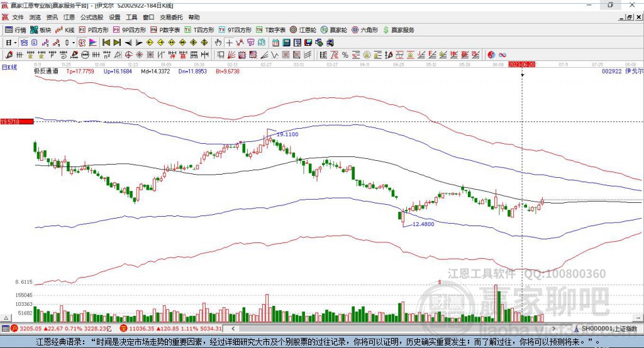
Task: Click the Bt=9.6738 indicator value
Action: 228,71
